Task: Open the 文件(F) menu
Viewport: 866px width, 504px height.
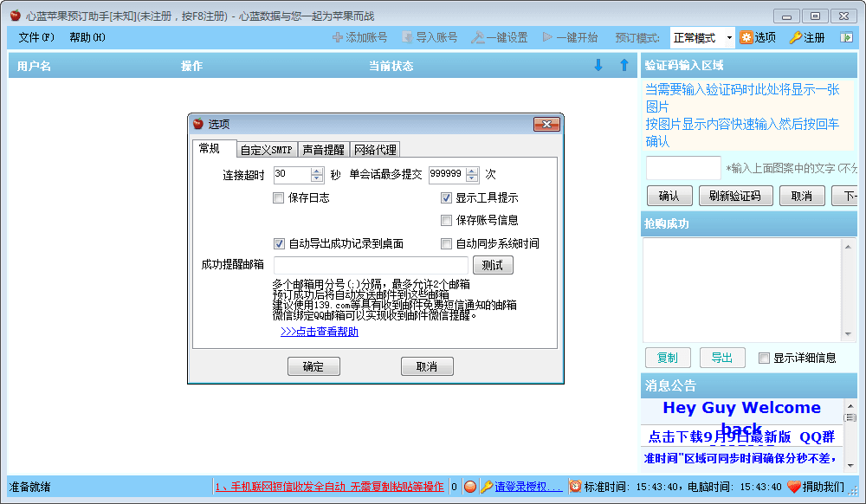Action: click(36, 37)
